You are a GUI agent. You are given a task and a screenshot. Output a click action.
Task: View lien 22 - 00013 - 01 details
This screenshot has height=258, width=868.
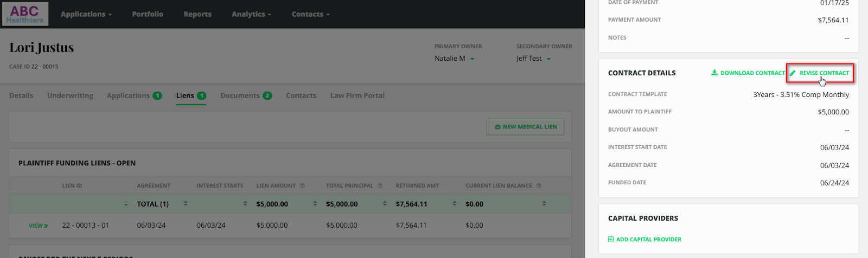coord(38,225)
